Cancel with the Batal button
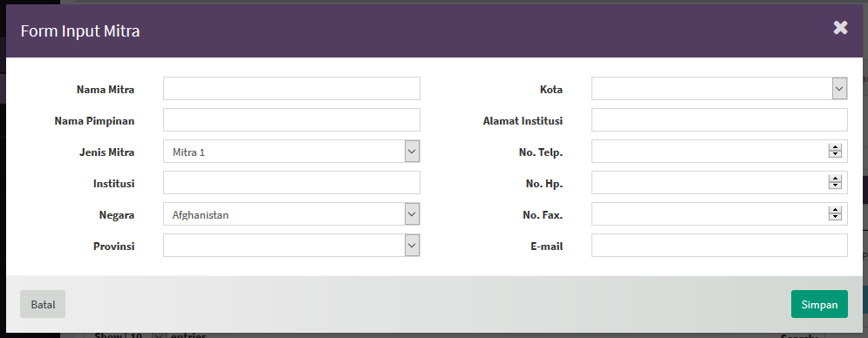 click(43, 304)
